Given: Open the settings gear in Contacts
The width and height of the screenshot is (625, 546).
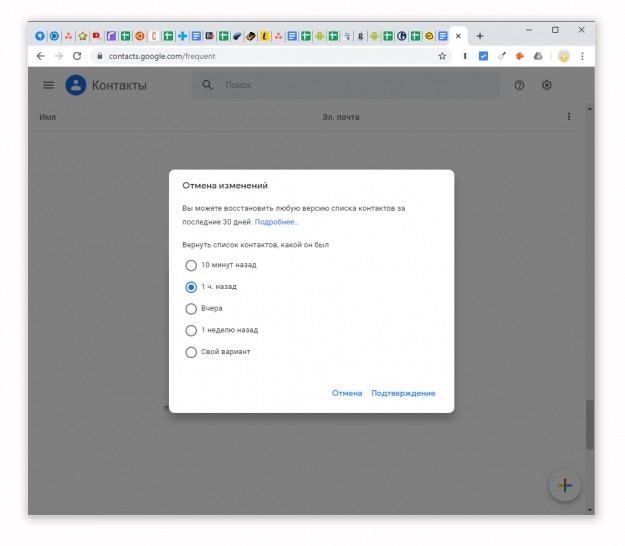Looking at the screenshot, I should (x=547, y=85).
